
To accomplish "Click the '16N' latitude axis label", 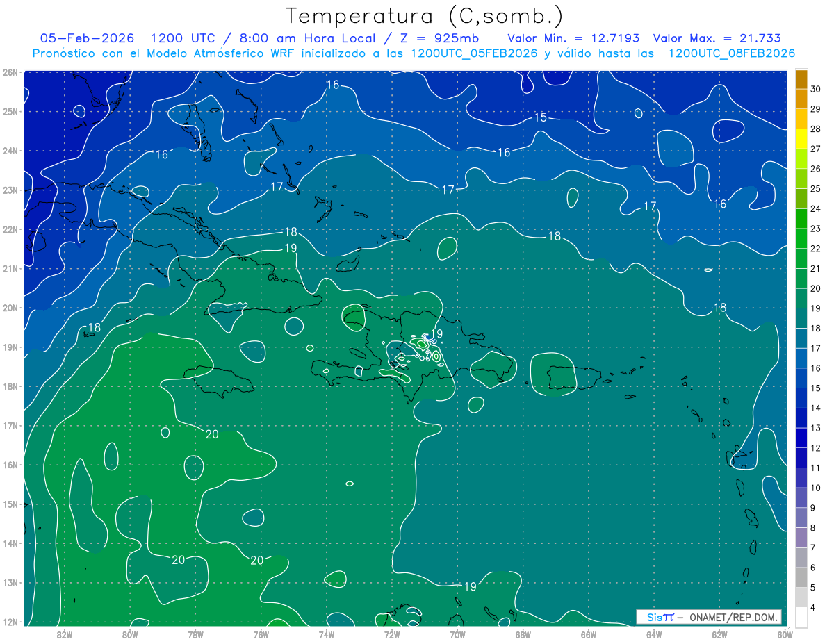I will pyautogui.click(x=10, y=465).
